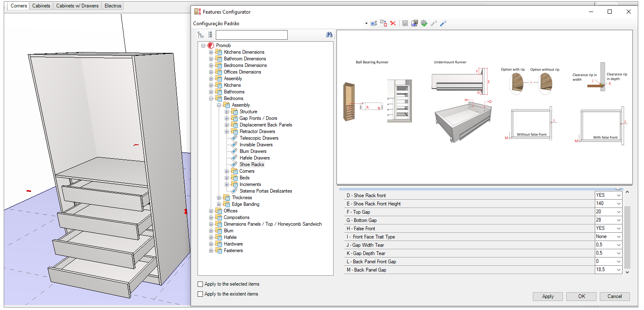Switch to the Cabinets w/ Drawers tab
Viewport: 644px width, 310px height.
[x=77, y=6]
